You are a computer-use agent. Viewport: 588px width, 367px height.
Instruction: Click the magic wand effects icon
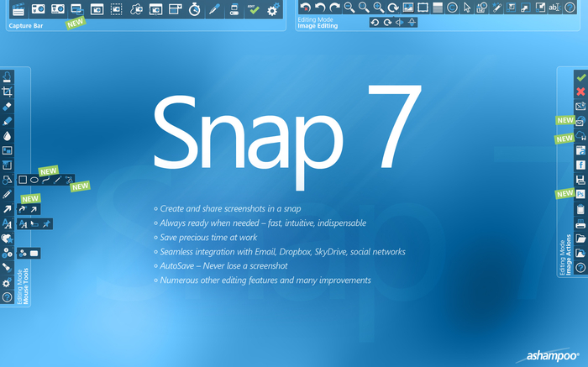496,8
